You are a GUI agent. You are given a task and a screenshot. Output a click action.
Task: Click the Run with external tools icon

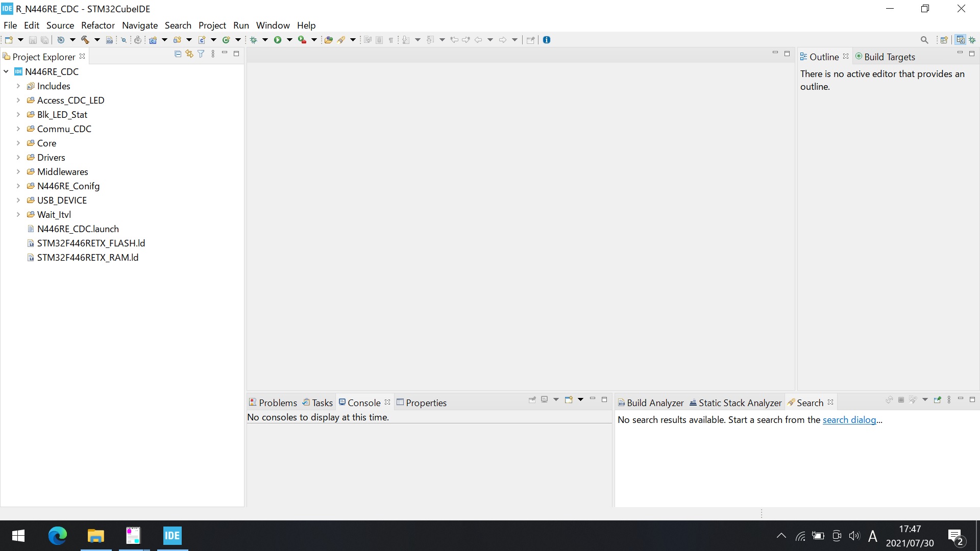click(302, 40)
